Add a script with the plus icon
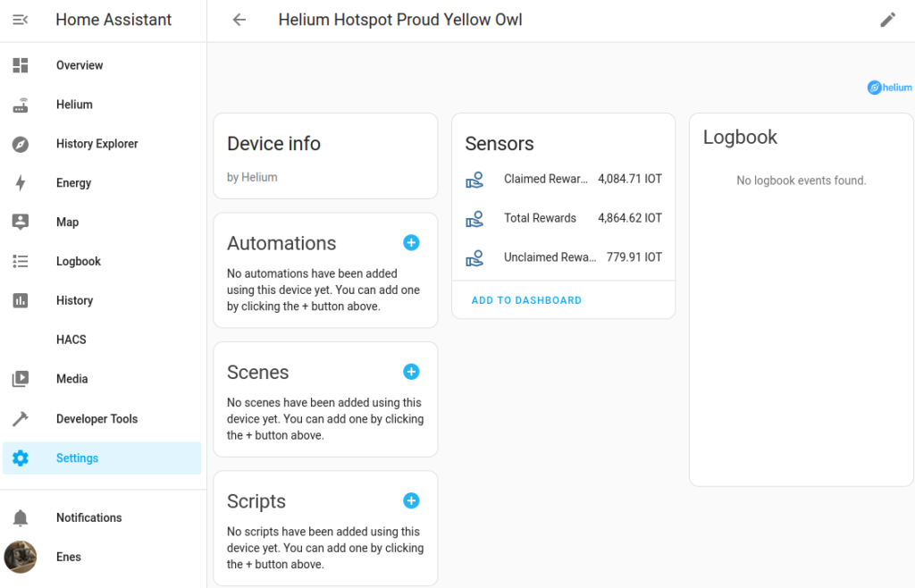Screen dimensions: 915x588 point(411,500)
